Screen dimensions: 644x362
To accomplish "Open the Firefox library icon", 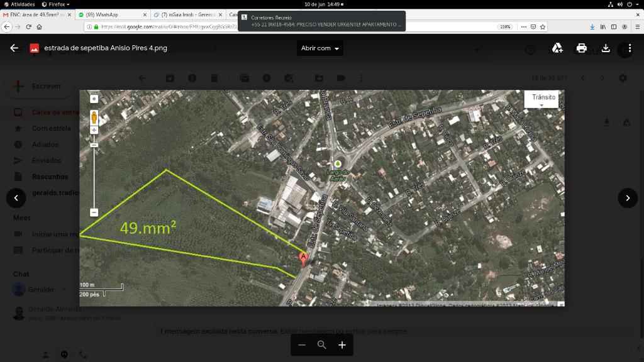I will (x=603, y=26).
